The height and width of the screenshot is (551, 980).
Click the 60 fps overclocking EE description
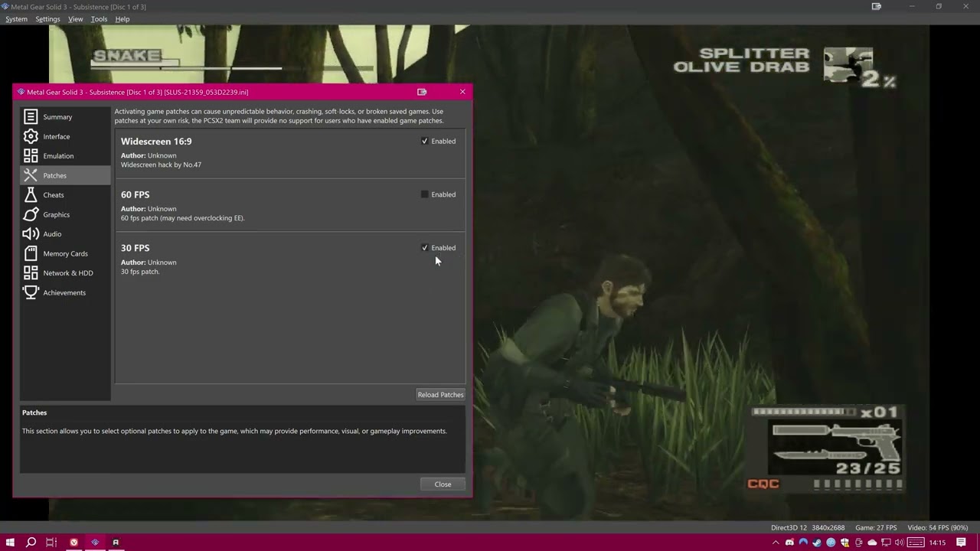click(x=183, y=218)
